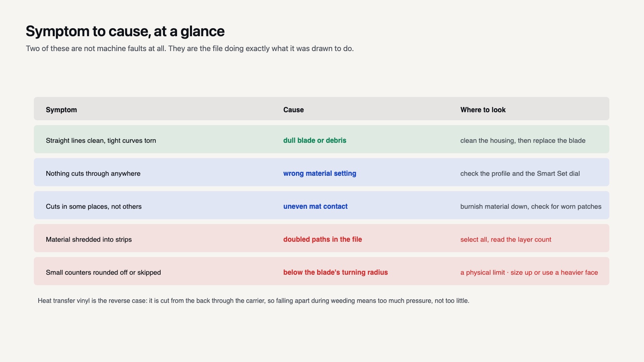This screenshot has height=362, width=644.
Task: Click the footnote about heat transfer vinyl
Action: tap(254, 300)
